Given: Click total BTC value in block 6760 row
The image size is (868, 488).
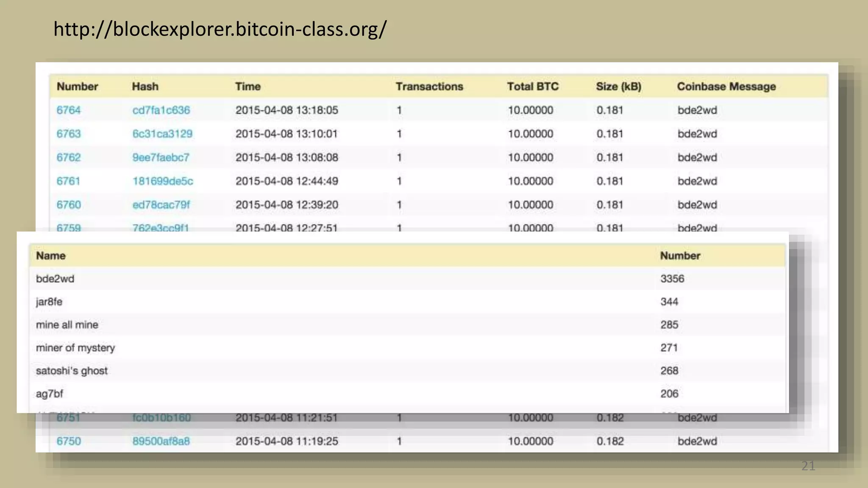Looking at the screenshot, I should click(x=531, y=205).
